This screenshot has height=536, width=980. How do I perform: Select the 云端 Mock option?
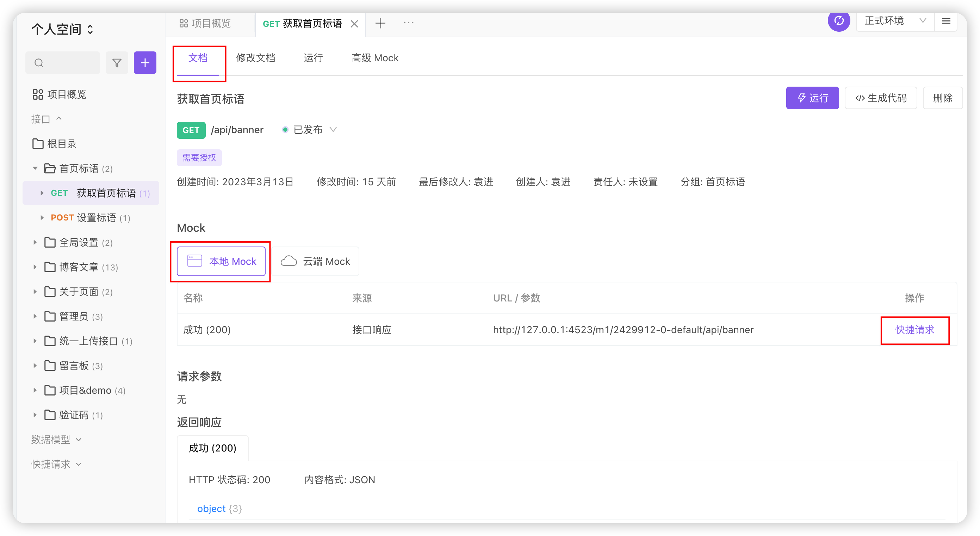315,261
